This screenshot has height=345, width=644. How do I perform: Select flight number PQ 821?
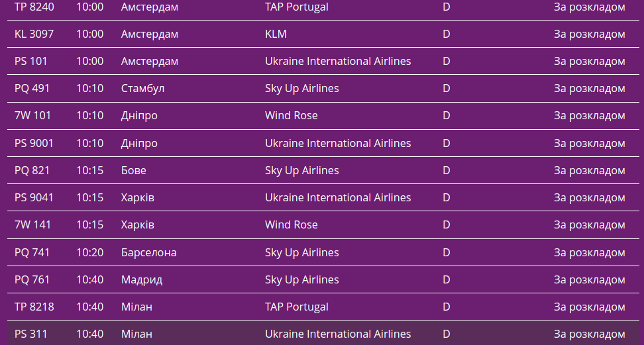click(x=32, y=170)
